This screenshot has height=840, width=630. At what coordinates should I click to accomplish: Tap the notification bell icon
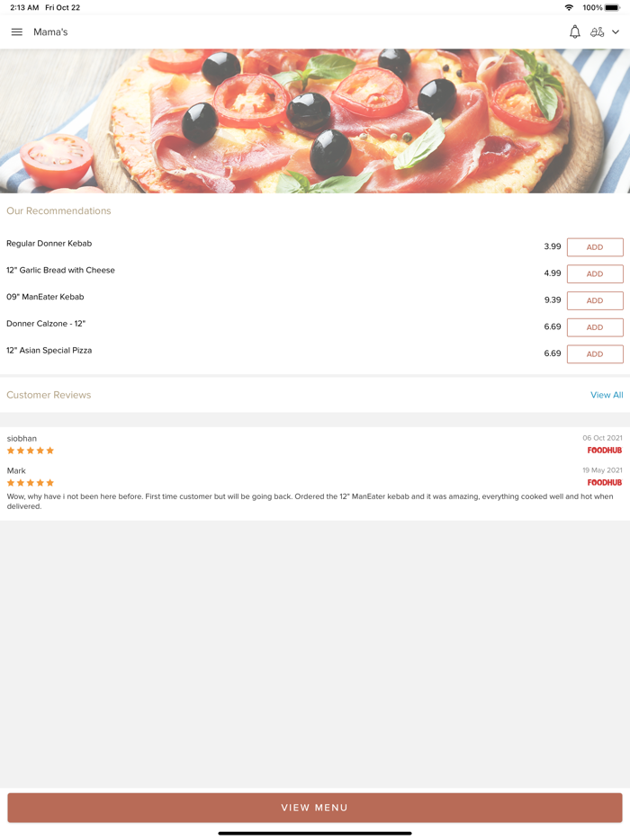tap(575, 32)
